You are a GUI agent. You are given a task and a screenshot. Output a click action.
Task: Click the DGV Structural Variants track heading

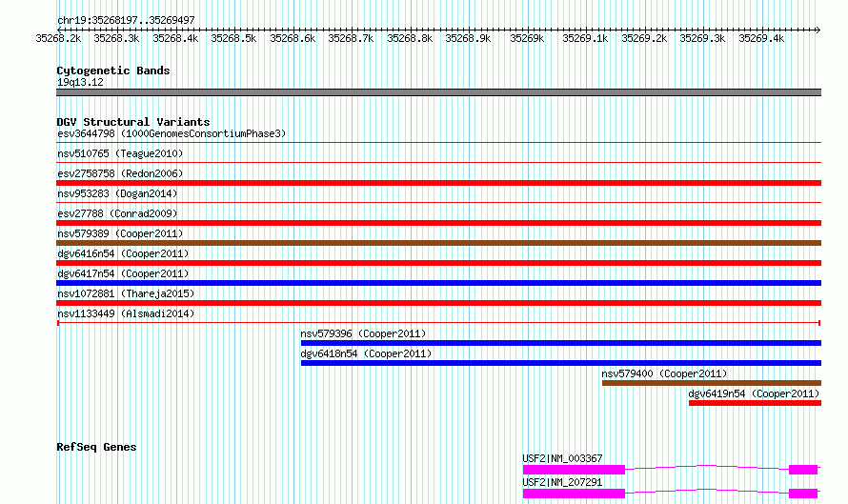tap(133, 122)
